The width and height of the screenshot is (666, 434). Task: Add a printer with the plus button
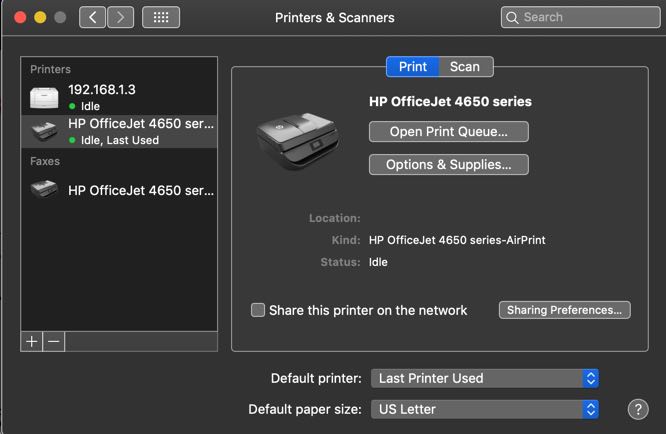[32, 341]
